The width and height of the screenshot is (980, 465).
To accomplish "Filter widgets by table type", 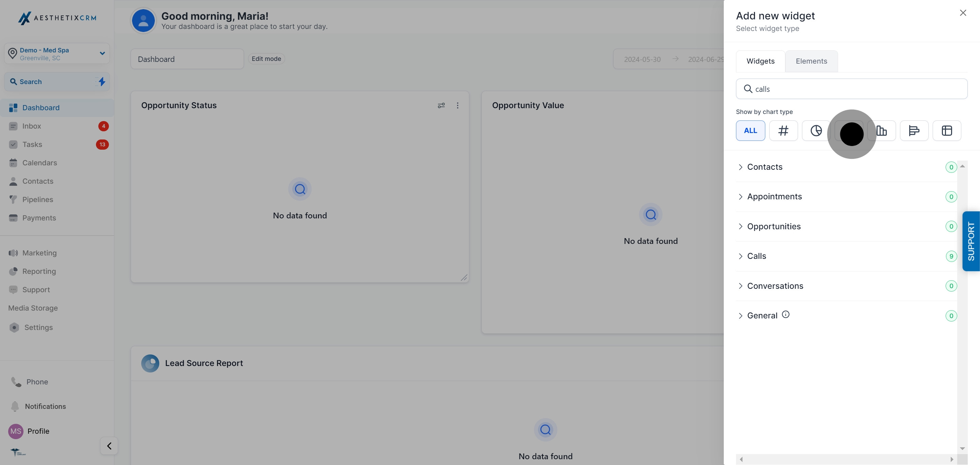I will 947,130.
